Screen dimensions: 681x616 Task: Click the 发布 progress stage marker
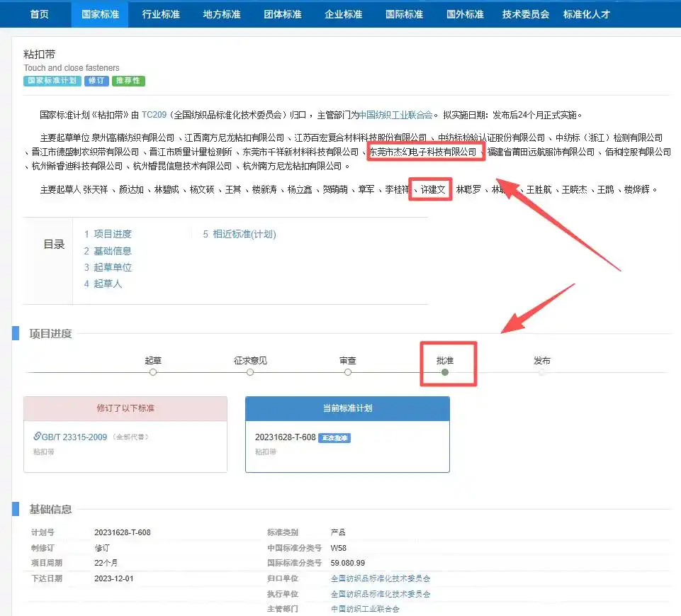coord(542,371)
